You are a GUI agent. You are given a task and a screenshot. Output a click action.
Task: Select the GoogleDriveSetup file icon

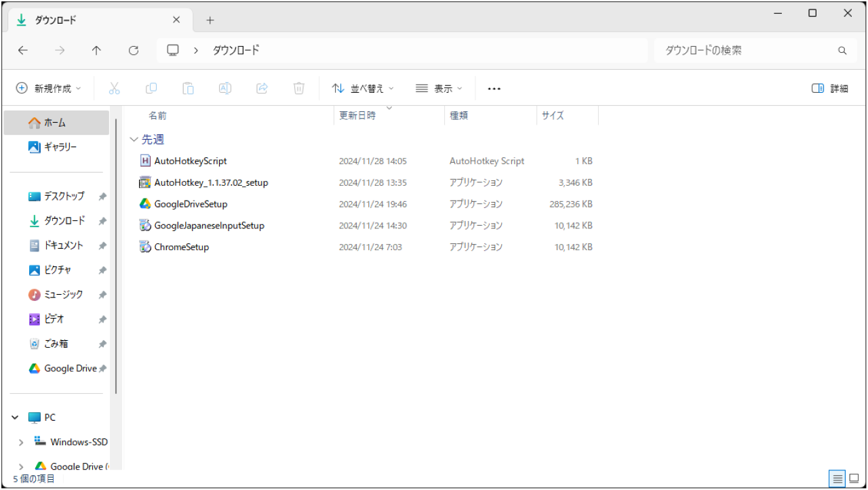145,203
